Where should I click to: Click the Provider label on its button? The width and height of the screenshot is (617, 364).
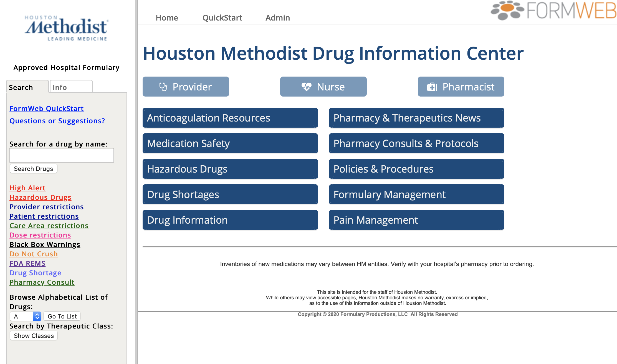point(192,87)
